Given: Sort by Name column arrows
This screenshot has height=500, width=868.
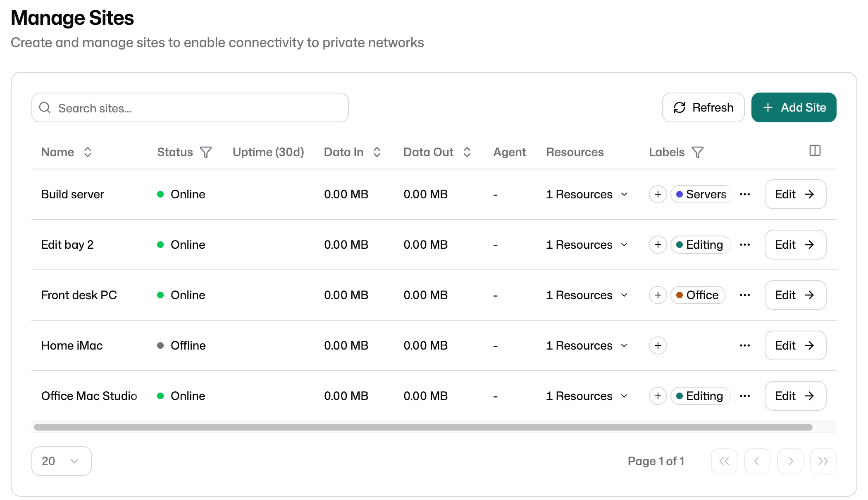Looking at the screenshot, I should (87, 152).
